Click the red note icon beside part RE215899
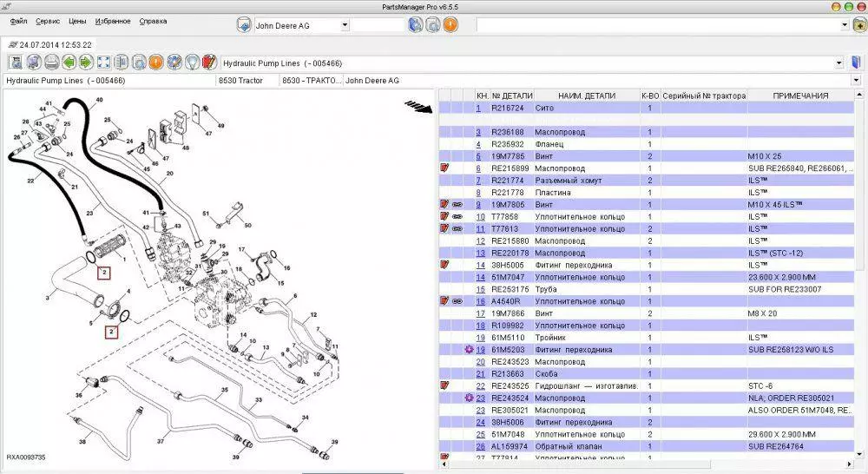Viewport: 868px width, 474px height. (x=444, y=168)
